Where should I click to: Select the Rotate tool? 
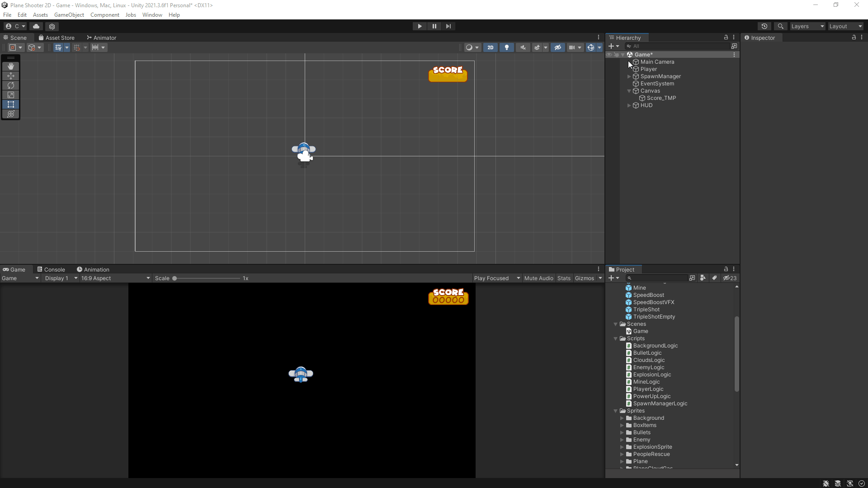11,85
